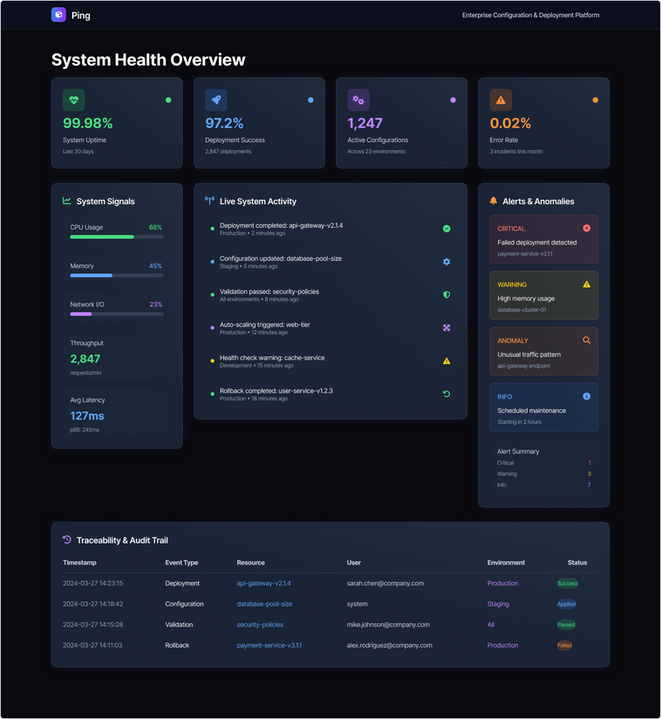
Task: Click the System Uptime heartbeat icon
Action: click(74, 100)
